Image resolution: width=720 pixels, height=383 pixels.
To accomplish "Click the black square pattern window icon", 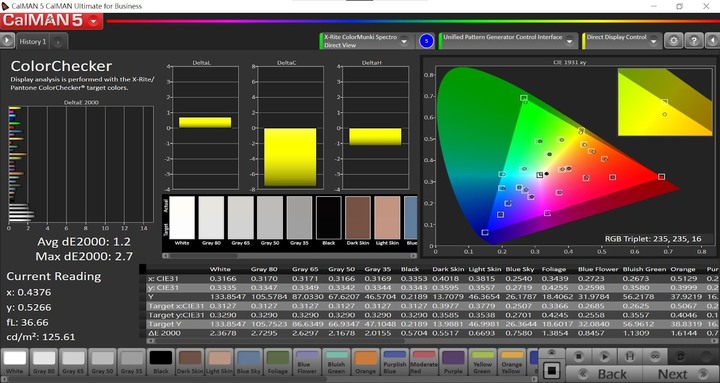I will [x=551, y=370].
